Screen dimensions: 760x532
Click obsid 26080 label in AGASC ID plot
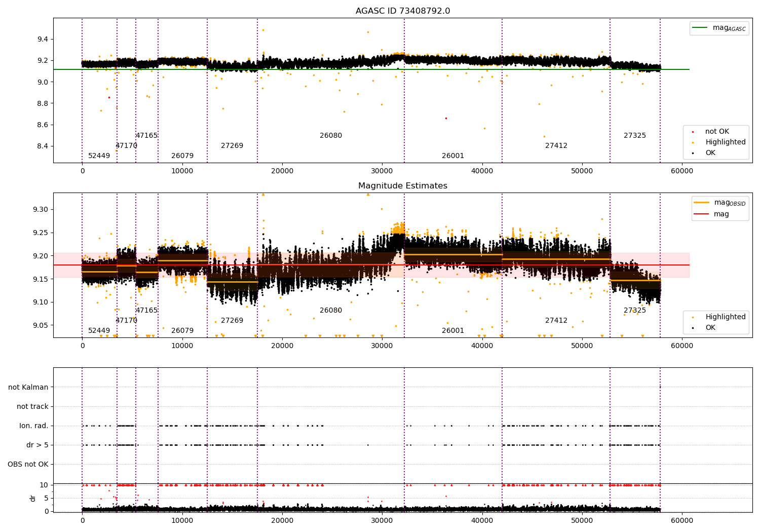point(331,136)
